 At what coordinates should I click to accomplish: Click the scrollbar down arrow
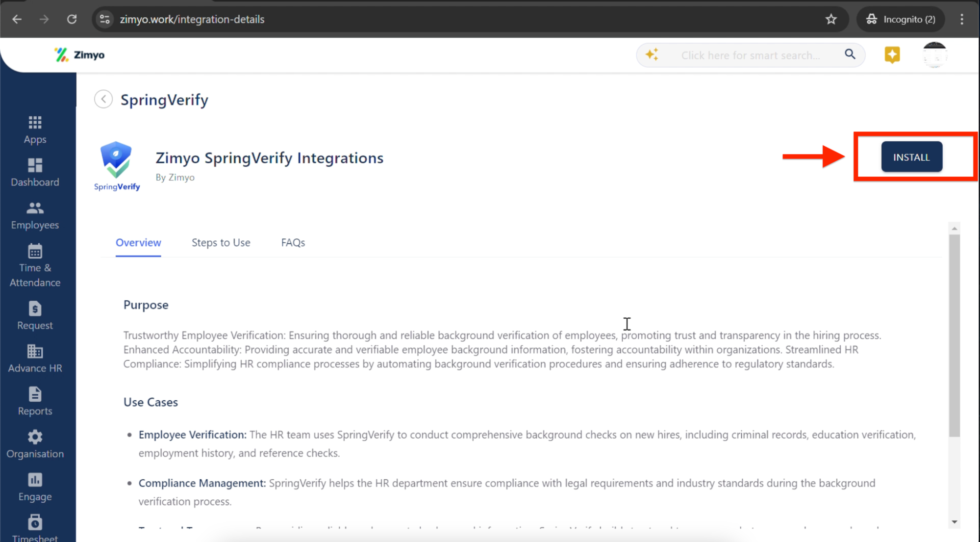pos(954,522)
